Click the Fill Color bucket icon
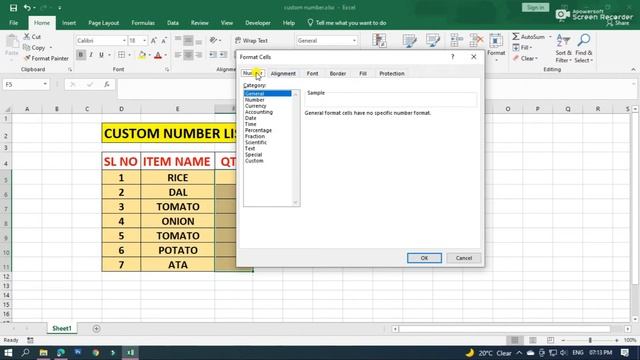The height and width of the screenshot is (360, 640). (142, 55)
